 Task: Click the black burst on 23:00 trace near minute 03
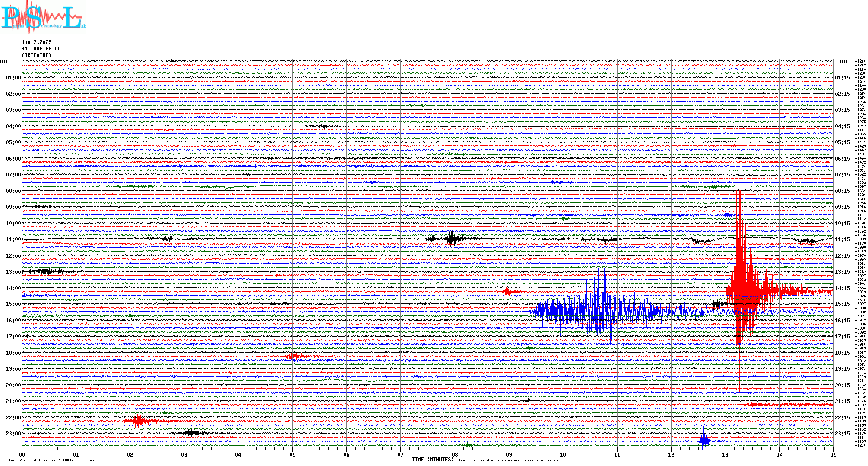pyautogui.click(x=190, y=433)
